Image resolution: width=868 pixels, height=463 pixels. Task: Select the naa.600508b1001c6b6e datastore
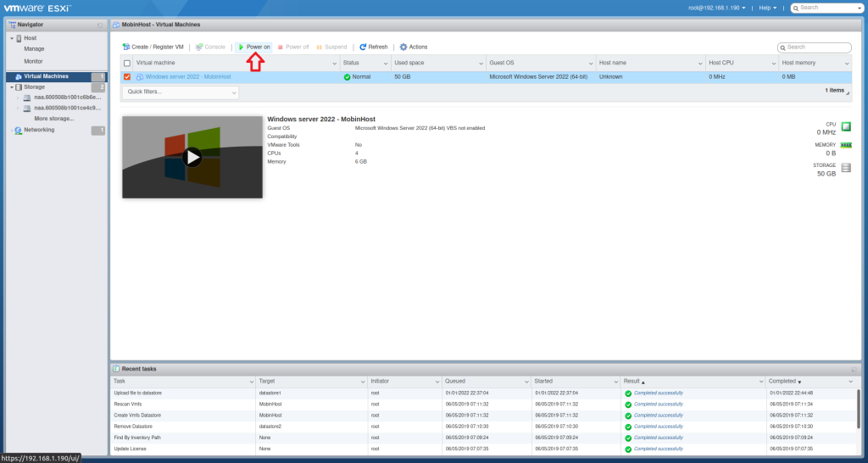(68, 98)
